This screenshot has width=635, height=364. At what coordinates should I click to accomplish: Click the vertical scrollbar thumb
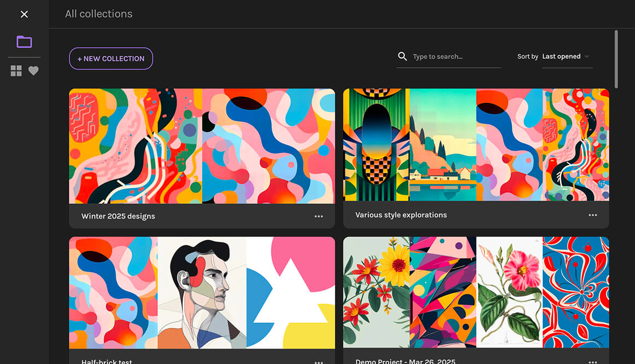pyautogui.click(x=616, y=59)
